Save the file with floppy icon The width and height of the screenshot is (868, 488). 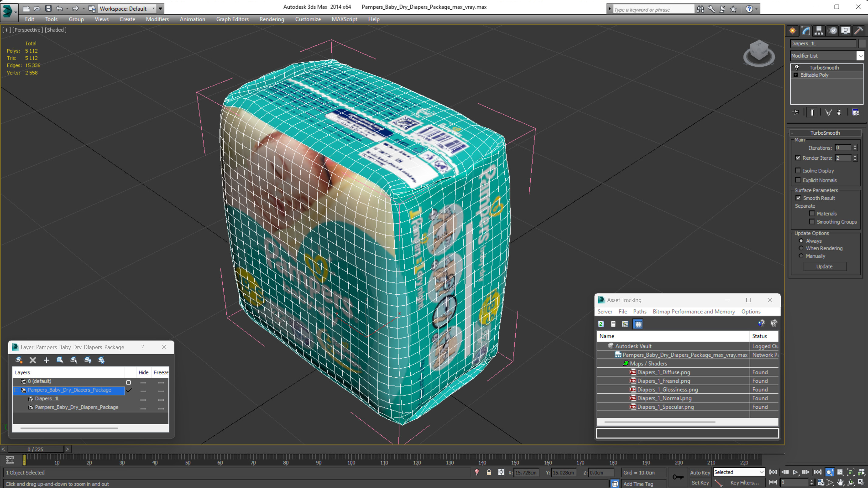48,9
